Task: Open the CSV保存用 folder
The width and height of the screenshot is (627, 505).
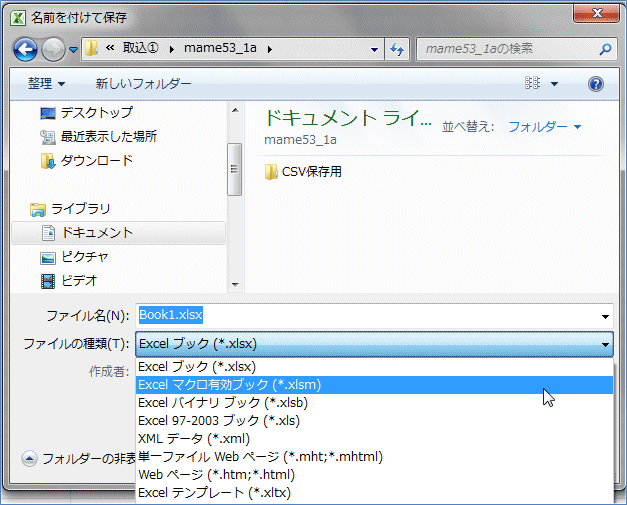Action: tap(311, 172)
